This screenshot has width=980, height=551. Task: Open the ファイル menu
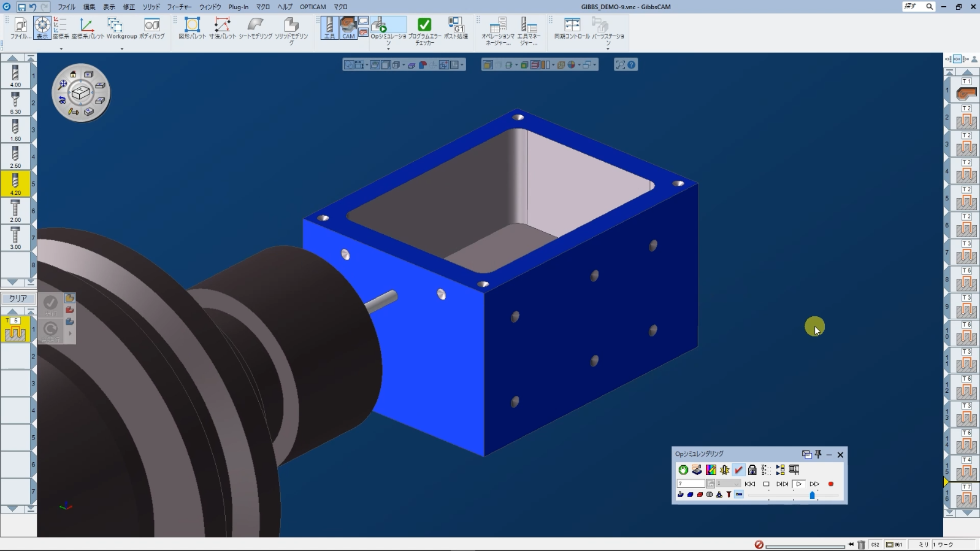pos(66,7)
